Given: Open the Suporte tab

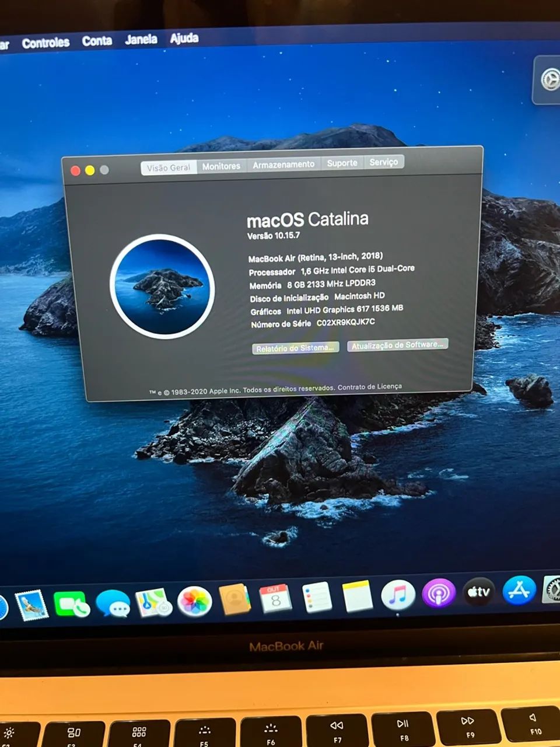Looking at the screenshot, I should pos(342,163).
